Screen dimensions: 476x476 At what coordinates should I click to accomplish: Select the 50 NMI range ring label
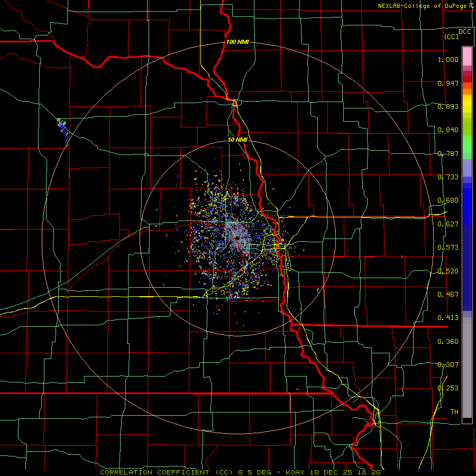pyautogui.click(x=237, y=140)
